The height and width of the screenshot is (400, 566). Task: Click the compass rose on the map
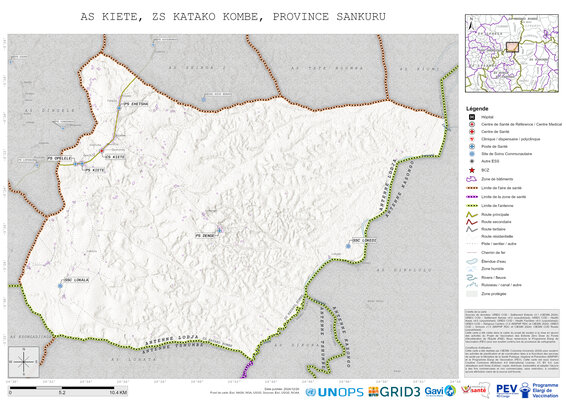[24, 361]
